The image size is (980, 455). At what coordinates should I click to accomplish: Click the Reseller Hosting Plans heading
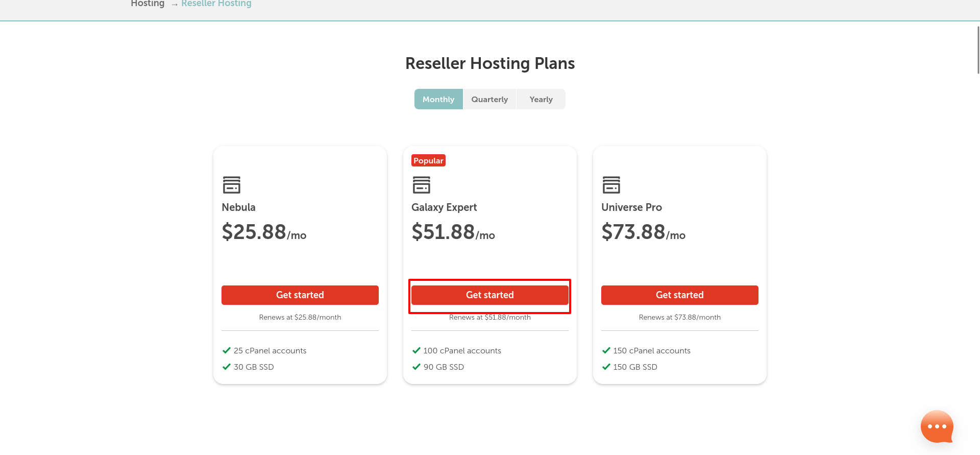tap(490, 63)
